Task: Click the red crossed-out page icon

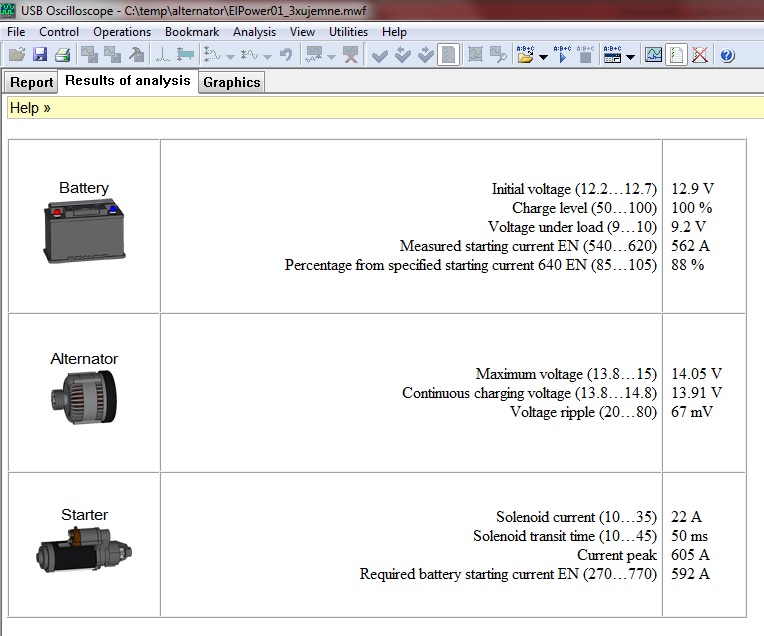Action: (699, 56)
